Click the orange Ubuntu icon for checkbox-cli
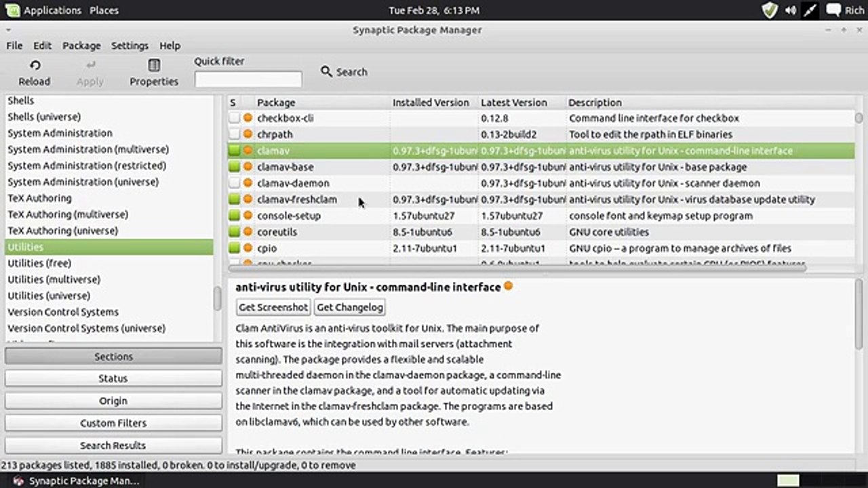Image resolution: width=868 pixels, height=488 pixels. [x=248, y=118]
